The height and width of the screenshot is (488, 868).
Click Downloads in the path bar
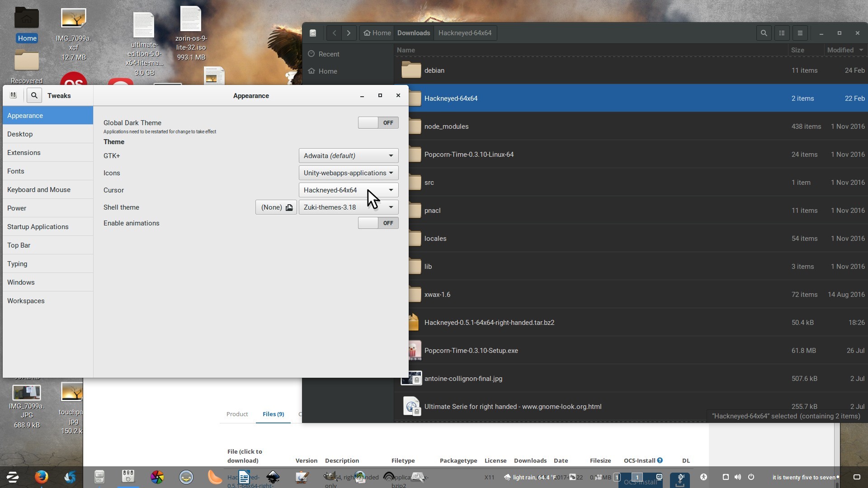tap(413, 33)
